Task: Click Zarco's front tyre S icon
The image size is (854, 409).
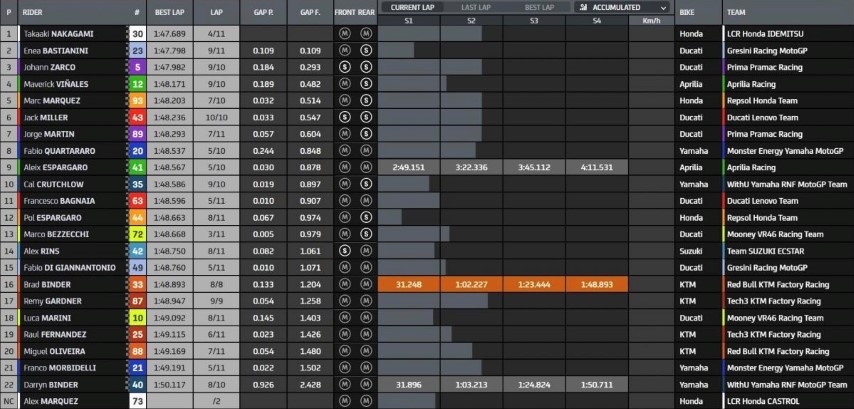Action: coord(344,67)
